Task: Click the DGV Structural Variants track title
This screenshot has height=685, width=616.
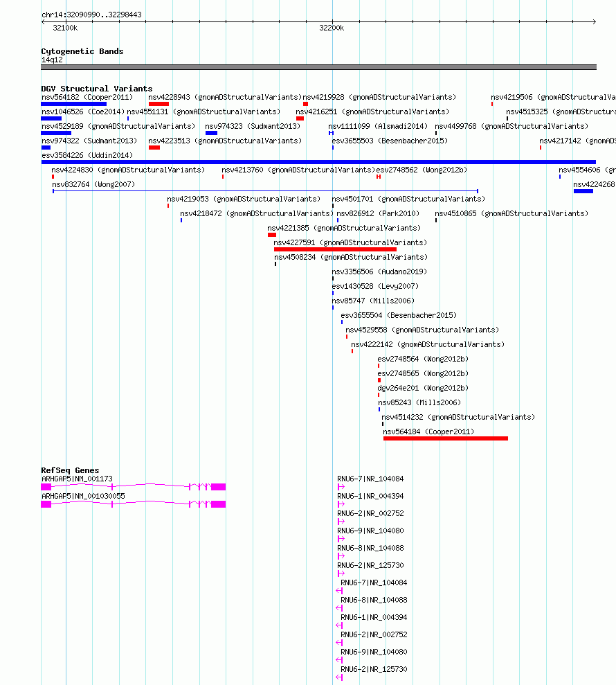Action: click(96, 88)
